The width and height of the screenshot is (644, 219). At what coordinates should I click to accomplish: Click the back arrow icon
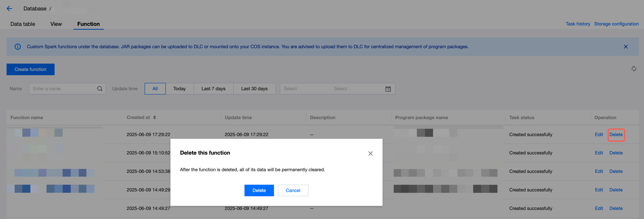9,8
